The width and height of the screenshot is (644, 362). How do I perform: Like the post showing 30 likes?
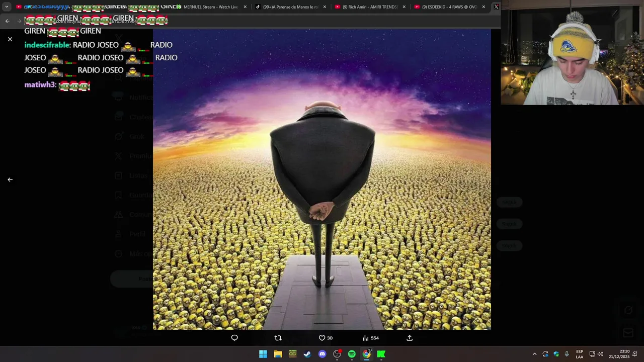(x=326, y=338)
